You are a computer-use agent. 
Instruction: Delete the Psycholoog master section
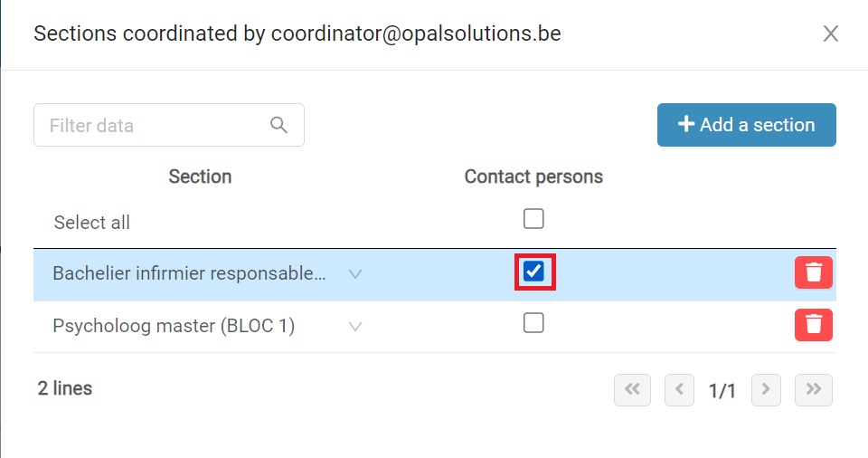tap(813, 325)
